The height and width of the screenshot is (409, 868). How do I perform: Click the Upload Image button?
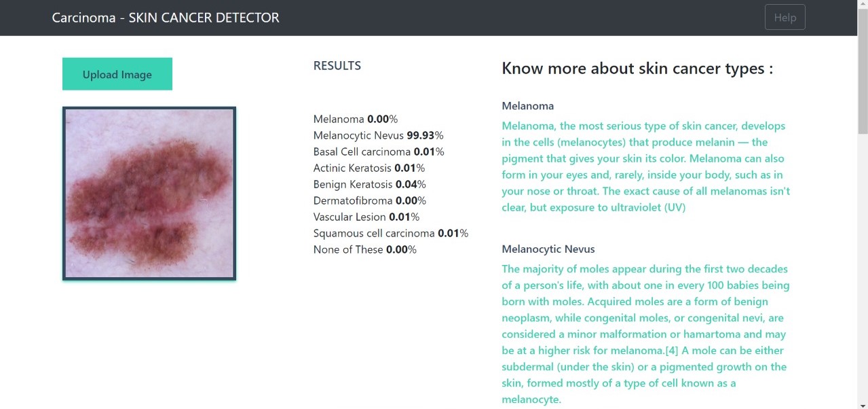coord(117,73)
